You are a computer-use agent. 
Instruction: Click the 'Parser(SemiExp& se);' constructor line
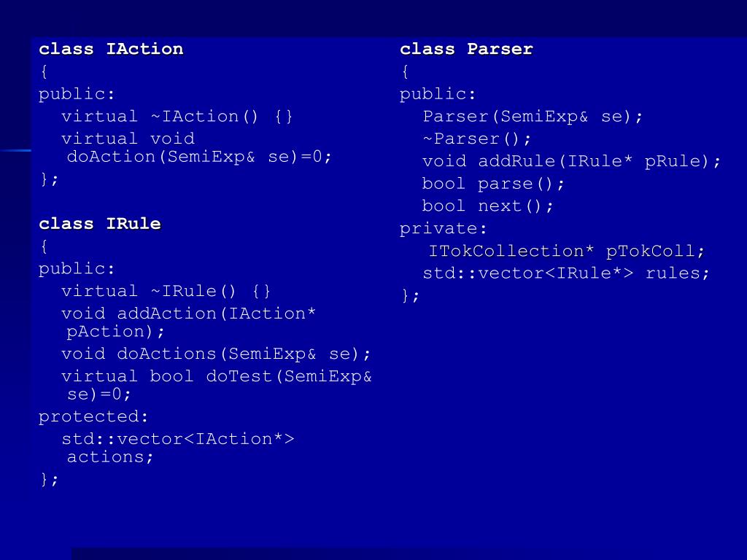(533, 116)
